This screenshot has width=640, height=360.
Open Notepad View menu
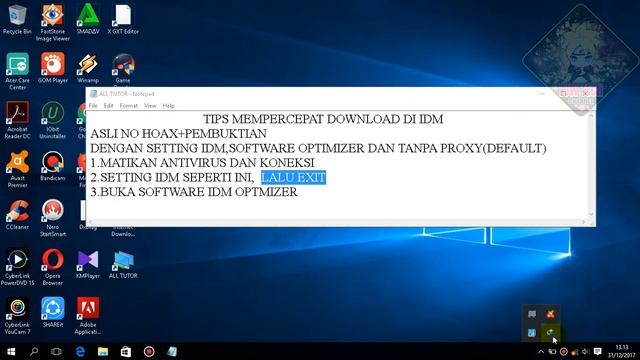point(150,106)
